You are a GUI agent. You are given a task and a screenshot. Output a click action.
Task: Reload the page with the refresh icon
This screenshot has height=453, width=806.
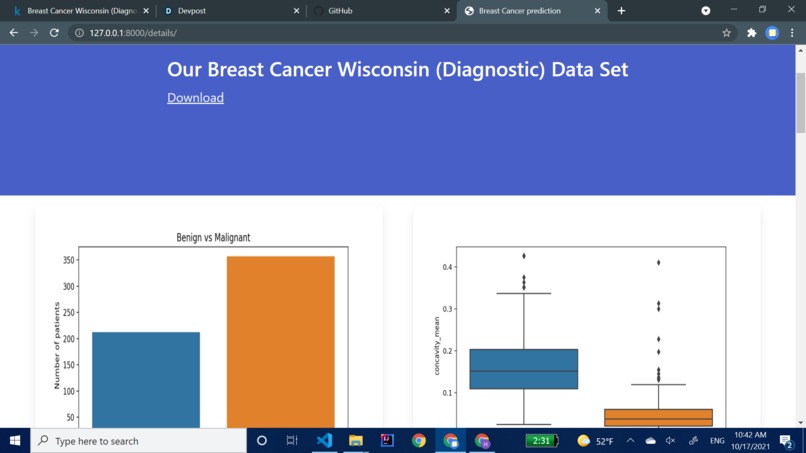click(x=54, y=33)
